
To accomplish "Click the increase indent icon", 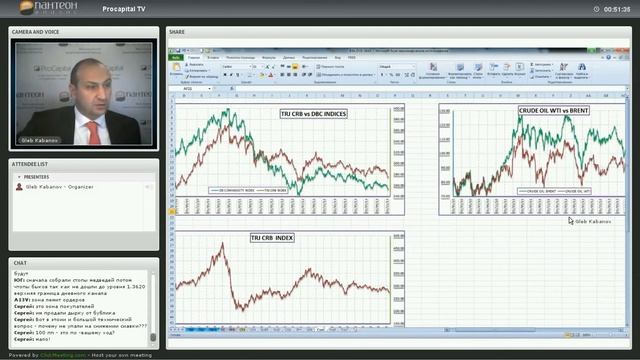I will (310, 75).
